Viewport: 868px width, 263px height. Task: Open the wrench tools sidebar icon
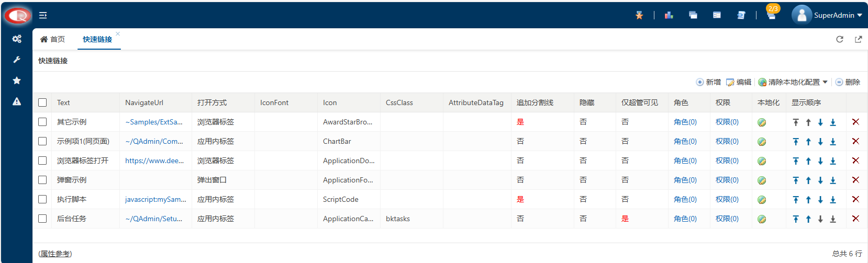[17, 60]
